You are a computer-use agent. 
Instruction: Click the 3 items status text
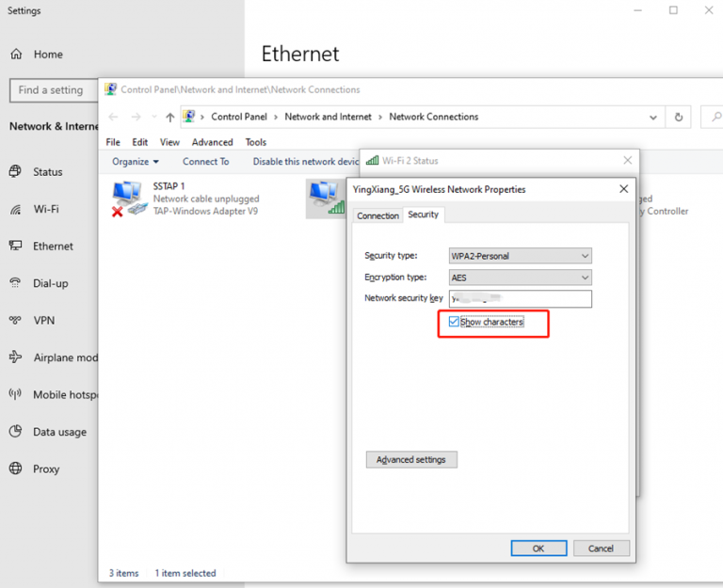pyautogui.click(x=123, y=573)
